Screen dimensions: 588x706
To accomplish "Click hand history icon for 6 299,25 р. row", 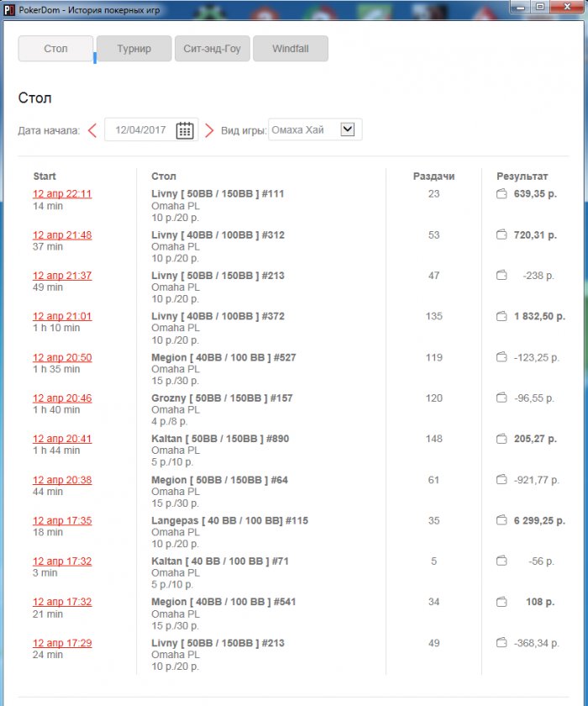I will click(501, 521).
